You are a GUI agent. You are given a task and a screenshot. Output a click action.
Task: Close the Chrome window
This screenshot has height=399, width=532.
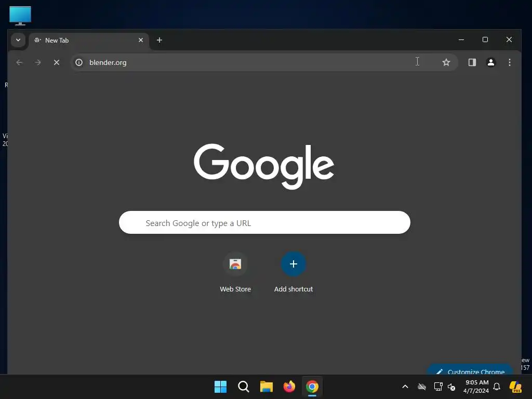click(x=509, y=39)
